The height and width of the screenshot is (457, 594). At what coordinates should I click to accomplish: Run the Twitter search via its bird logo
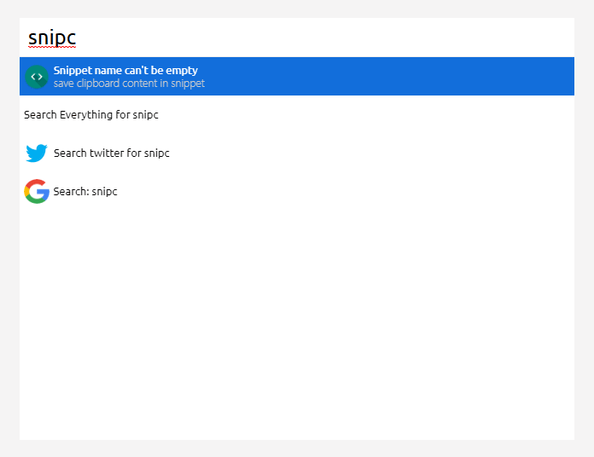coord(36,153)
